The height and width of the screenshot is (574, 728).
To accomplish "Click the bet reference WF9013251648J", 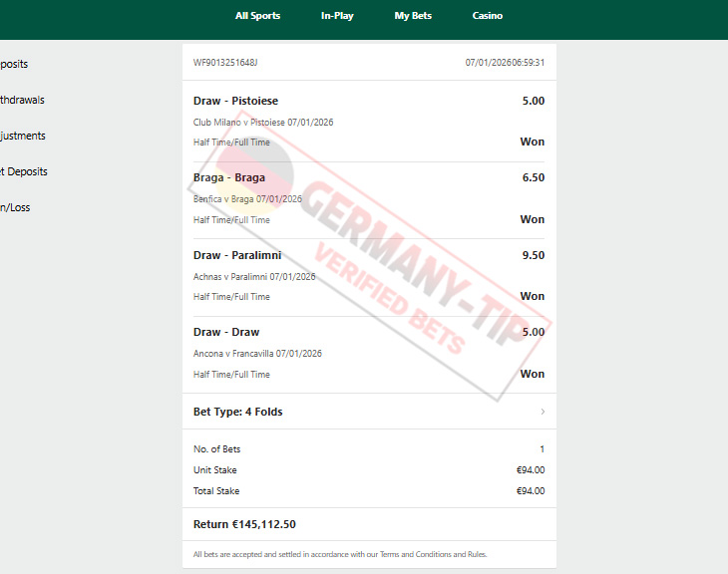I will pyautogui.click(x=225, y=63).
